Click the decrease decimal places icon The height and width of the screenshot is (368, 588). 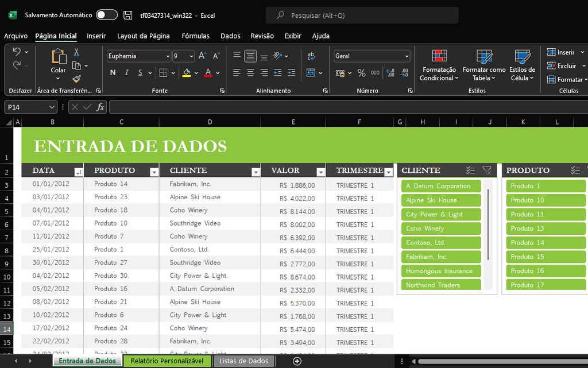[x=404, y=73]
